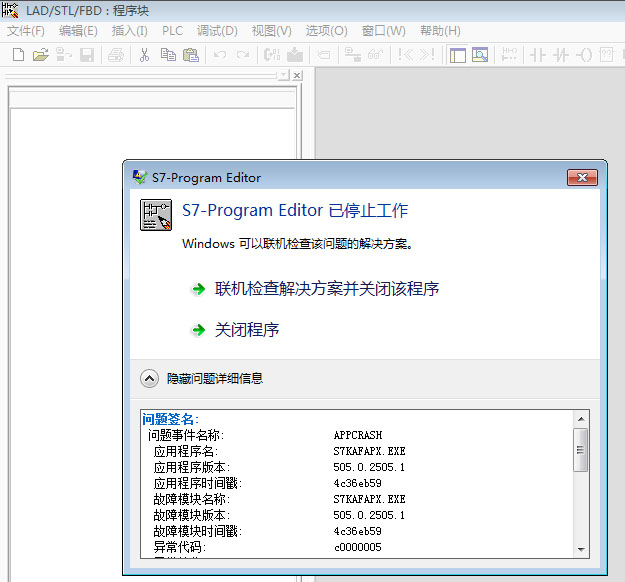Choose 关闭程序 option
Viewport: 625px width, 582px height.
pyautogui.click(x=247, y=330)
